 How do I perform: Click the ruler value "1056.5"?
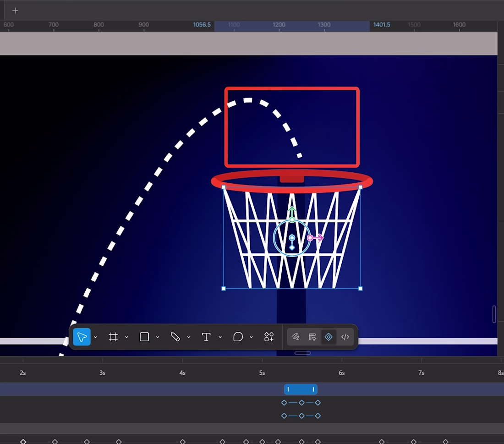coord(202,25)
